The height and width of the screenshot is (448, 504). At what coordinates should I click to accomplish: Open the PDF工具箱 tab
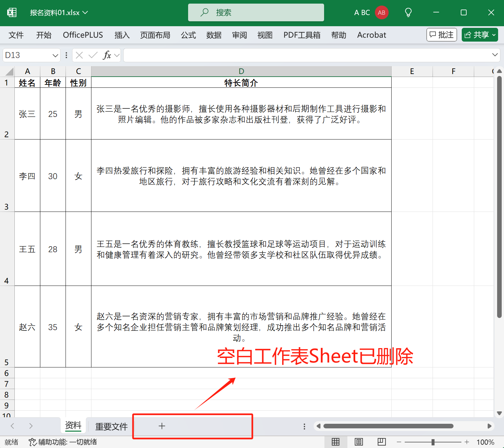click(302, 35)
